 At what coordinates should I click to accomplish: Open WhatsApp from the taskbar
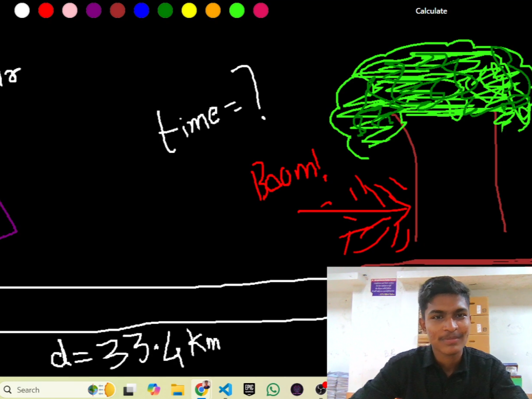[x=273, y=390]
